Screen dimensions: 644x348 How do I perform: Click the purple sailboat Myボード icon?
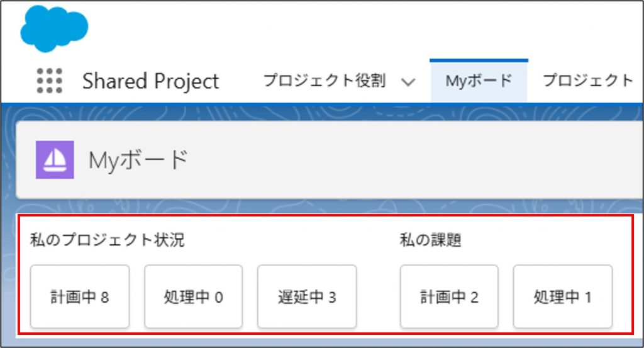click(55, 160)
